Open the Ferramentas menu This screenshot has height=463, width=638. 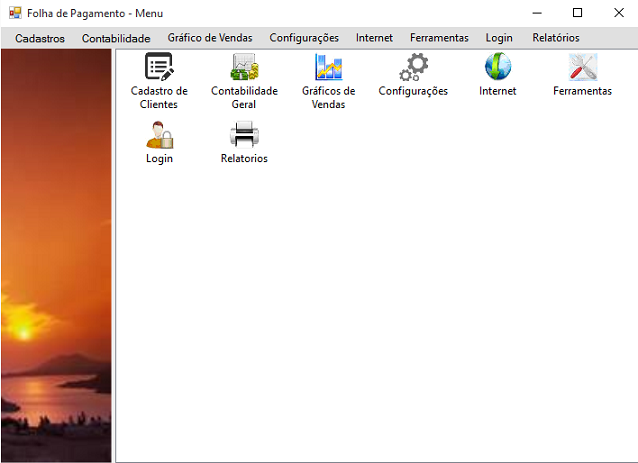point(439,38)
